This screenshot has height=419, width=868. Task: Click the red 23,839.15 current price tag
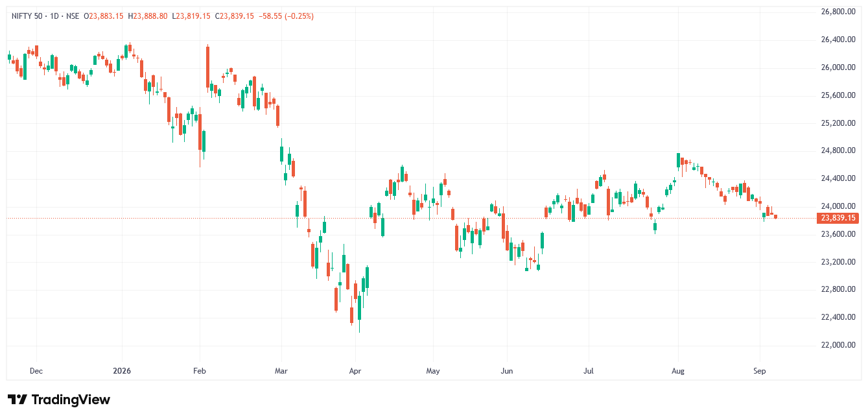tap(839, 218)
